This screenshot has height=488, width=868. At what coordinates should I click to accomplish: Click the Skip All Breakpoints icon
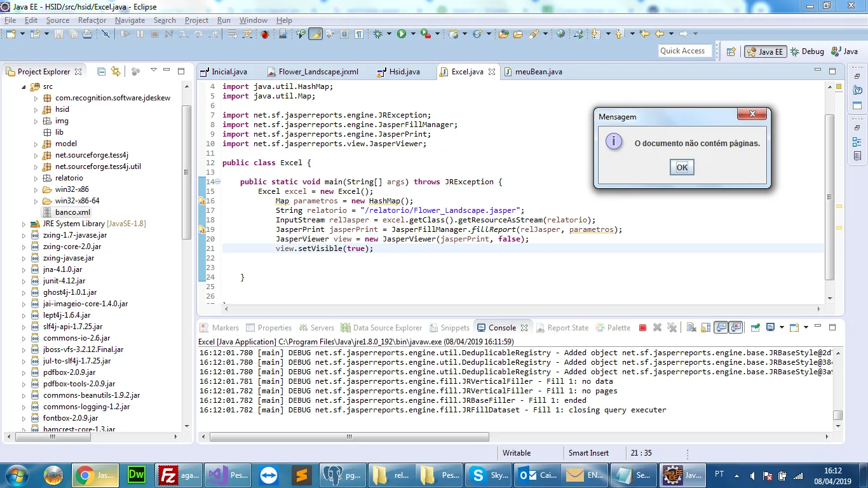pyautogui.click(x=106, y=34)
